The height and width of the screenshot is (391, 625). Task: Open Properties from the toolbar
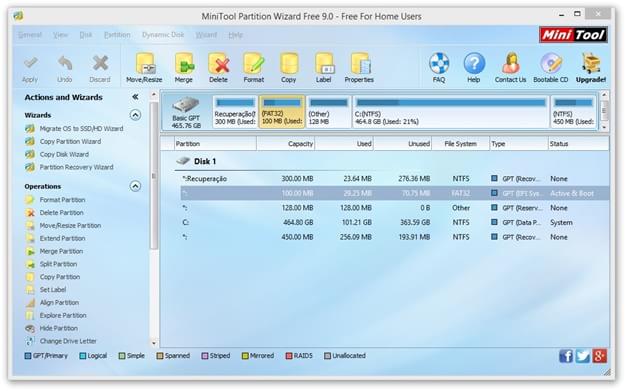pyautogui.click(x=360, y=64)
